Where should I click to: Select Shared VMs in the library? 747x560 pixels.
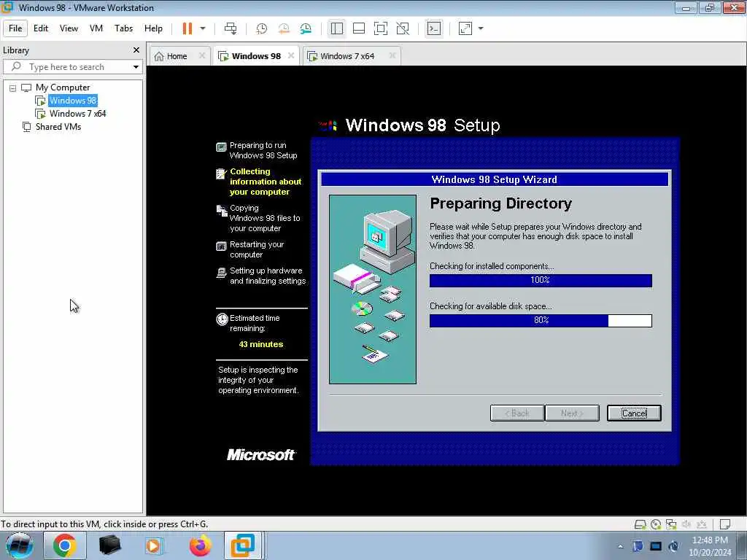tap(58, 127)
